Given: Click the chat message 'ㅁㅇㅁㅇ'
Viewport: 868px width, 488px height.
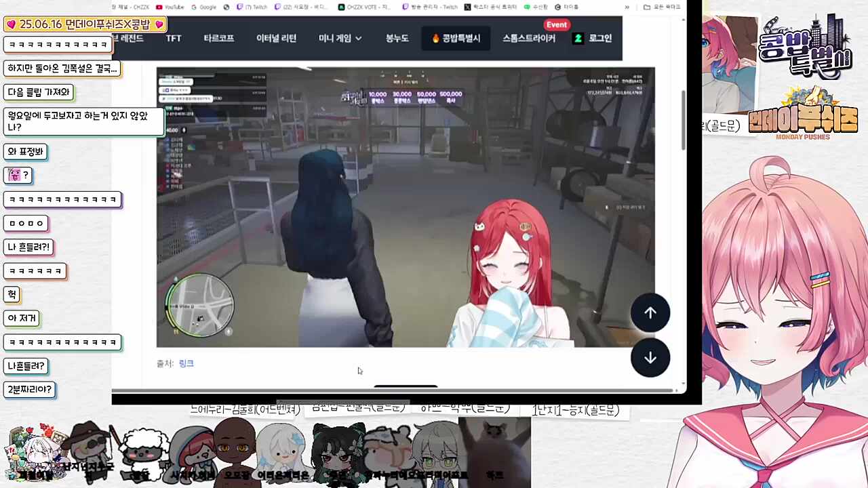Looking at the screenshot, I should point(26,223).
